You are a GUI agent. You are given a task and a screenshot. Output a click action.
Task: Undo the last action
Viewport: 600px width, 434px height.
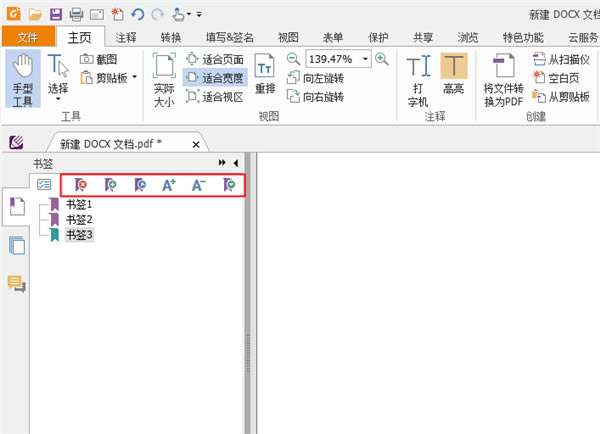pos(137,15)
